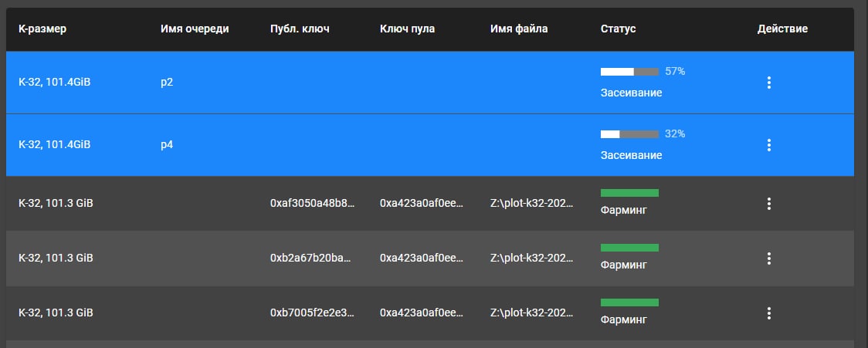The image size is (868, 348).
Task: Click public key 0xb2a67b20ba…
Action: pos(312,258)
